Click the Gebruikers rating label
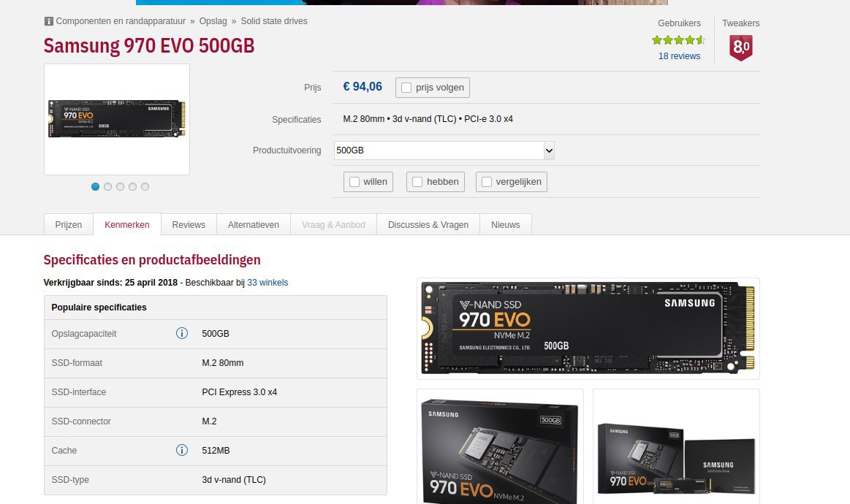Viewport: 850px width, 504px height. [679, 23]
